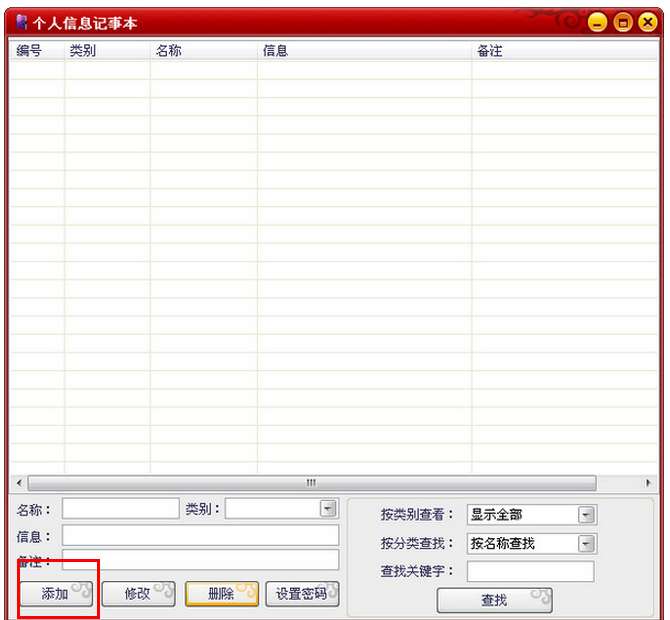Screen dimensions: 670x620
Task: Sort by the 编号 column header
Action: (37, 50)
